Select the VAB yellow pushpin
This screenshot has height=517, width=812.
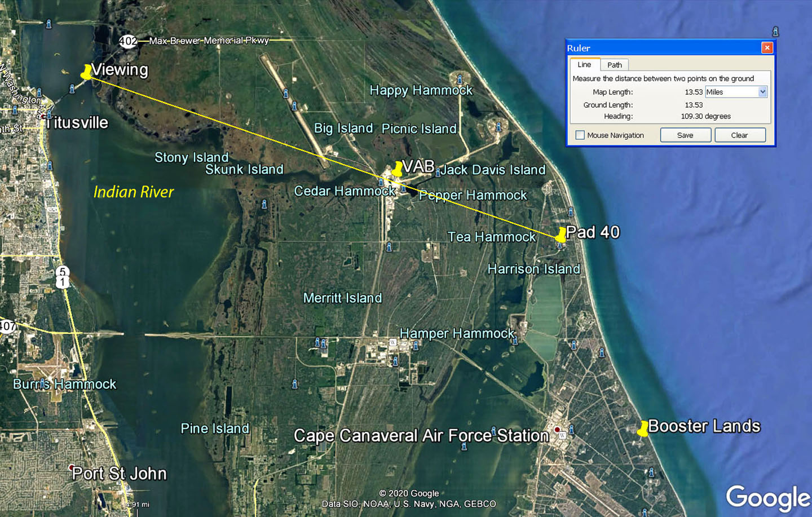coord(397,169)
